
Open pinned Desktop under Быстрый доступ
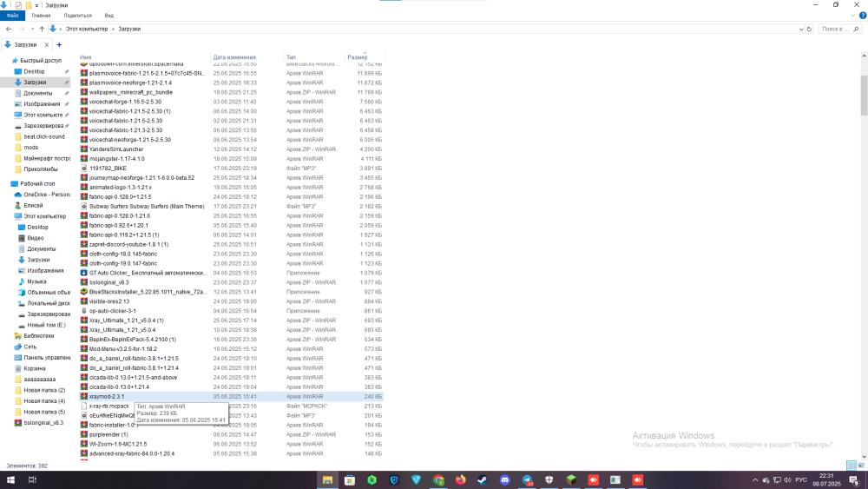35,71
